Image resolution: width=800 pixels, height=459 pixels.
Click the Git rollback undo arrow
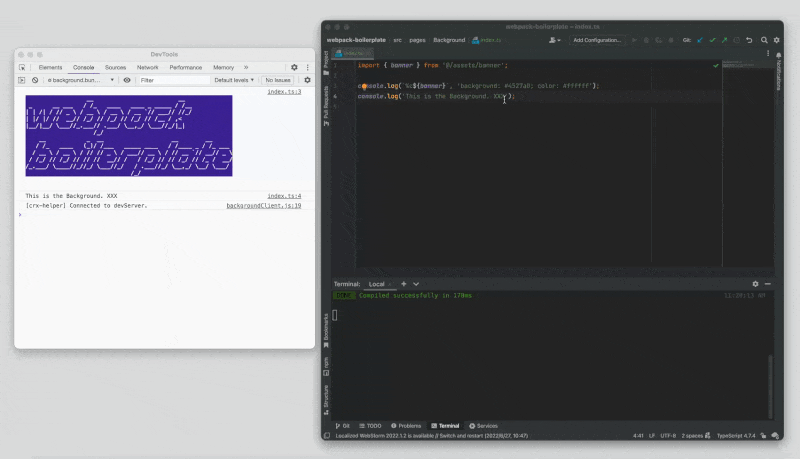pyautogui.click(x=749, y=40)
